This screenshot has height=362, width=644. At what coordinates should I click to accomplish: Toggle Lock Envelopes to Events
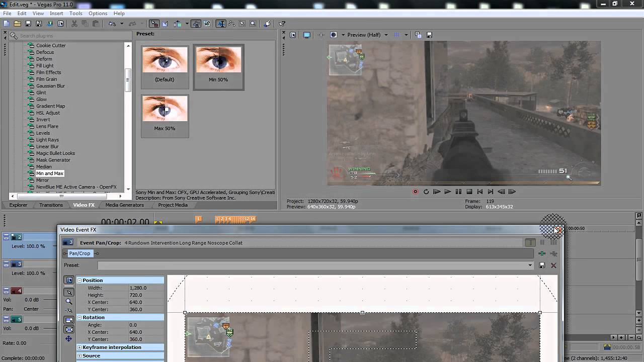(x=196, y=24)
